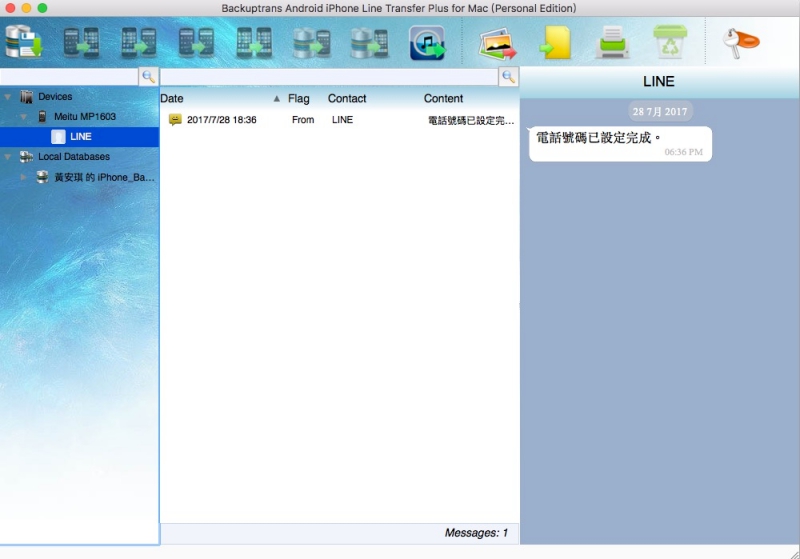Click the 'LINE' contact cell in message row
Image resolution: width=800 pixels, height=559 pixels.
click(342, 119)
